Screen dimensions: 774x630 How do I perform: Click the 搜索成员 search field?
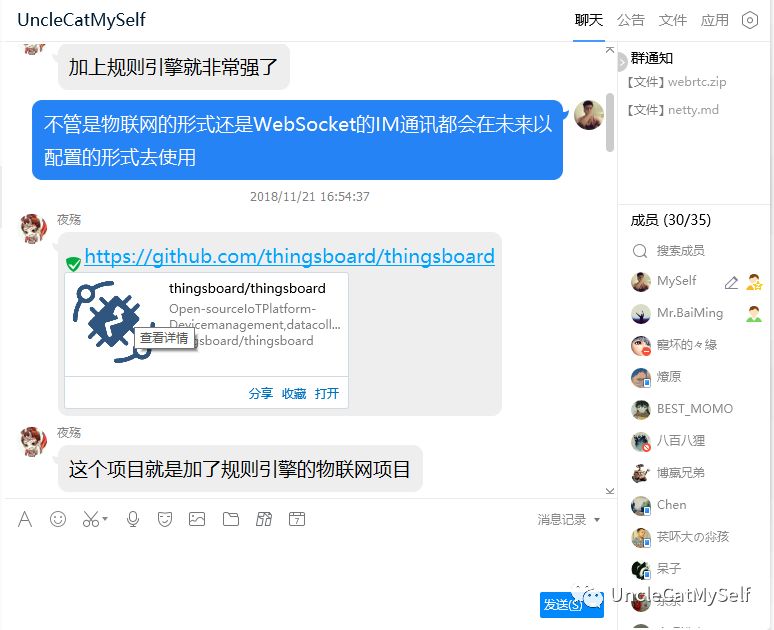(x=680, y=251)
